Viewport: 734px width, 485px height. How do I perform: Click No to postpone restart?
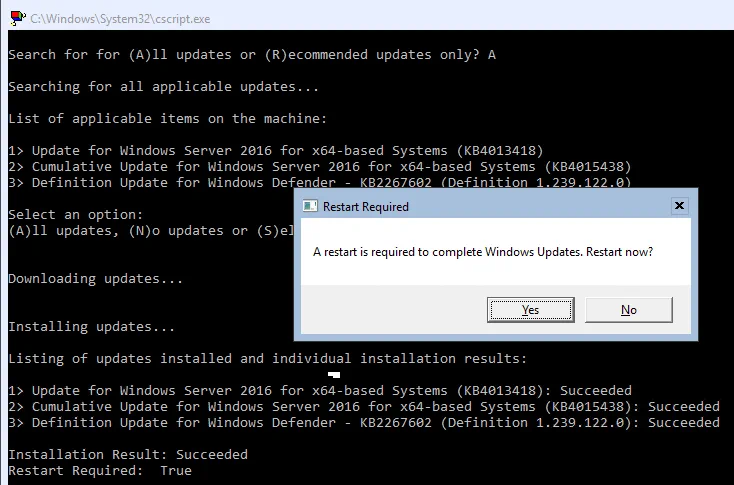click(x=629, y=310)
